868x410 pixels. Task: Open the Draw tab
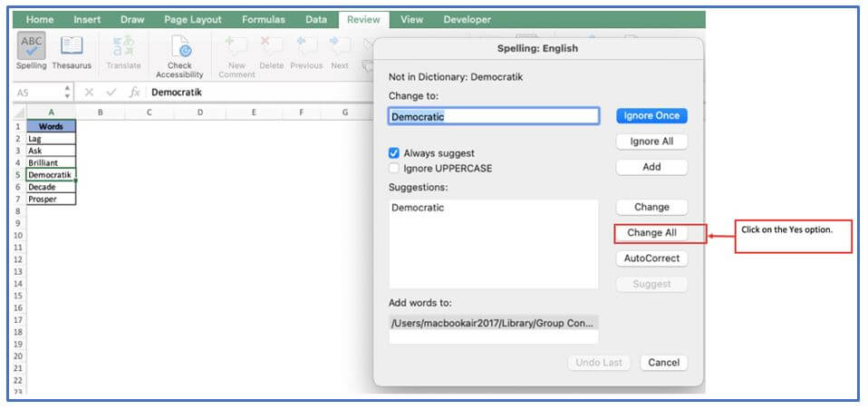[x=132, y=19]
